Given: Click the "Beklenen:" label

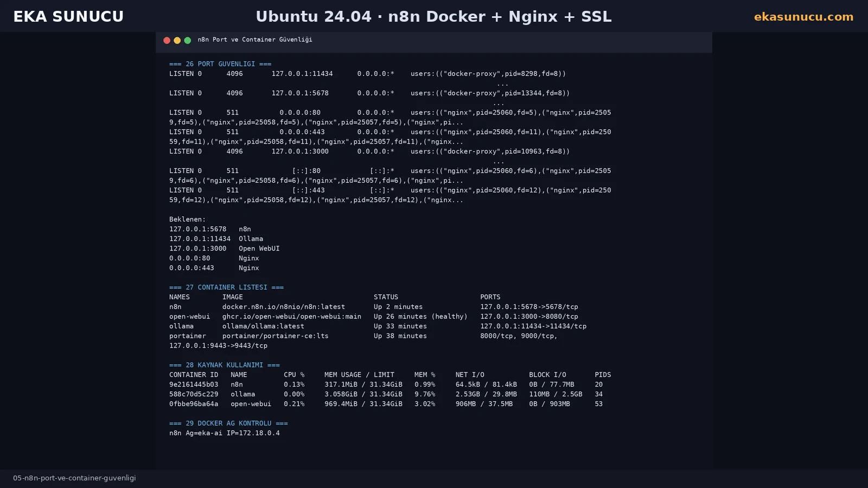Looking at the screenshot, I should pos(188,220).
